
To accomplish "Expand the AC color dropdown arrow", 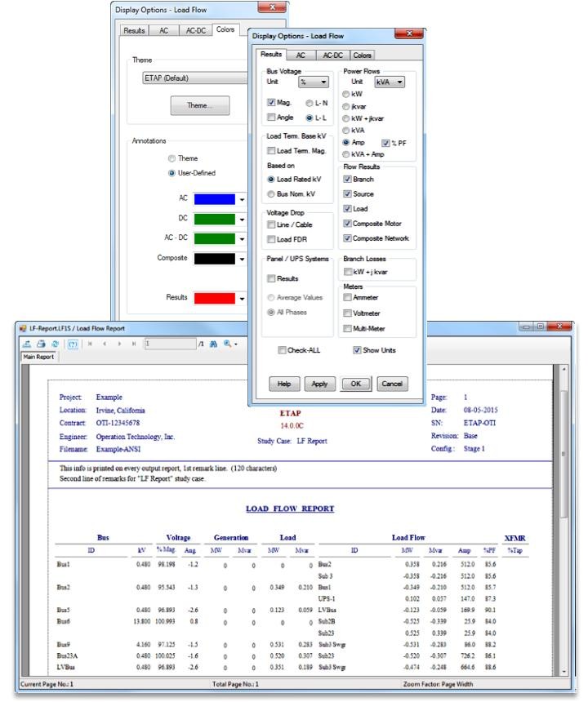I will [x=242, y=199].
